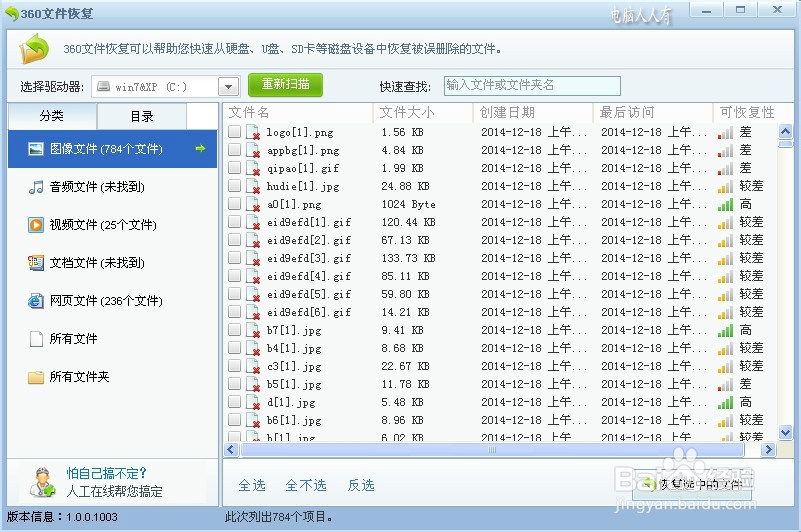Select 网页文件 (236个文件) category
This screenshot has width=801, height=532.
(112, 300)
